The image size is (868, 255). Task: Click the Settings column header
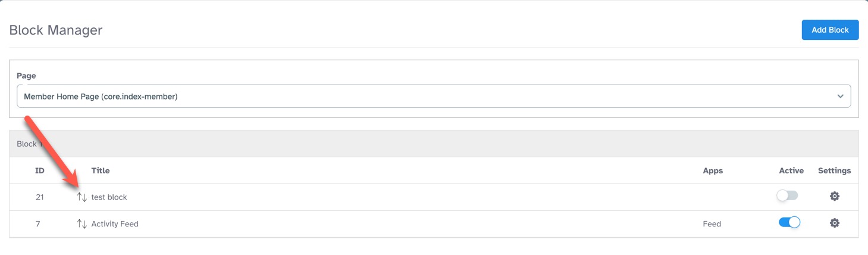(834, 170)
